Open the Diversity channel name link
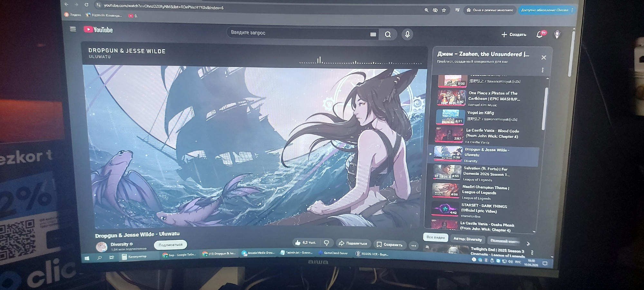The width and height of the screenshot is (644, 290). click(119, 244)
